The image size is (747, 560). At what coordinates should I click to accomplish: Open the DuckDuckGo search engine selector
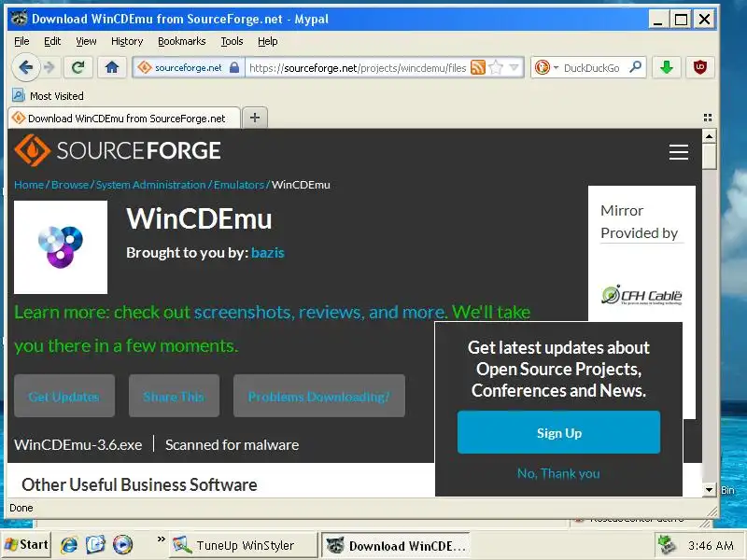pos(546,67)
